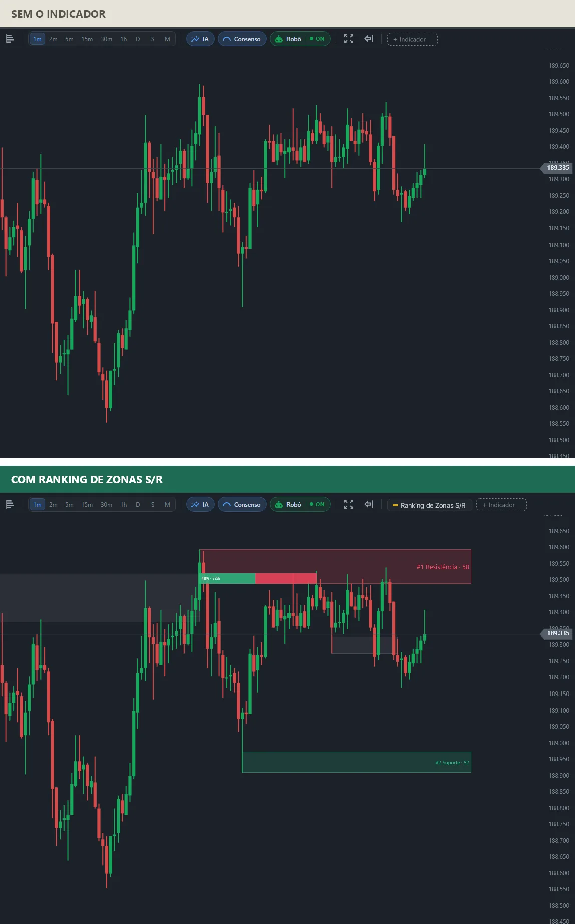Toggle Robô ON in the SEM O INDICADOR toolbar

click(x=300, y=39)
